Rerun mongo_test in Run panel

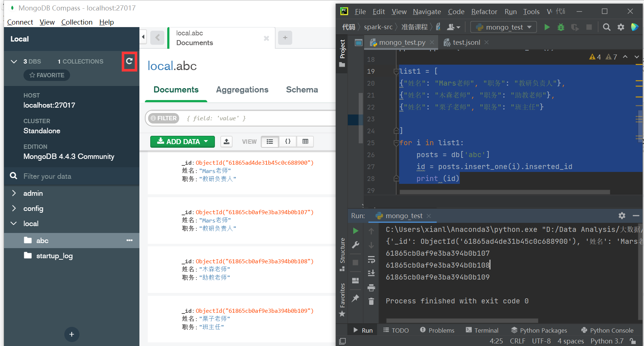click(355, 231)
